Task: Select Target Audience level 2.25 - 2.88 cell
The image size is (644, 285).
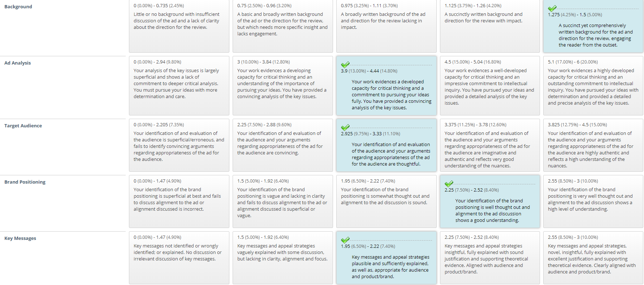Action: pos(283,145)
